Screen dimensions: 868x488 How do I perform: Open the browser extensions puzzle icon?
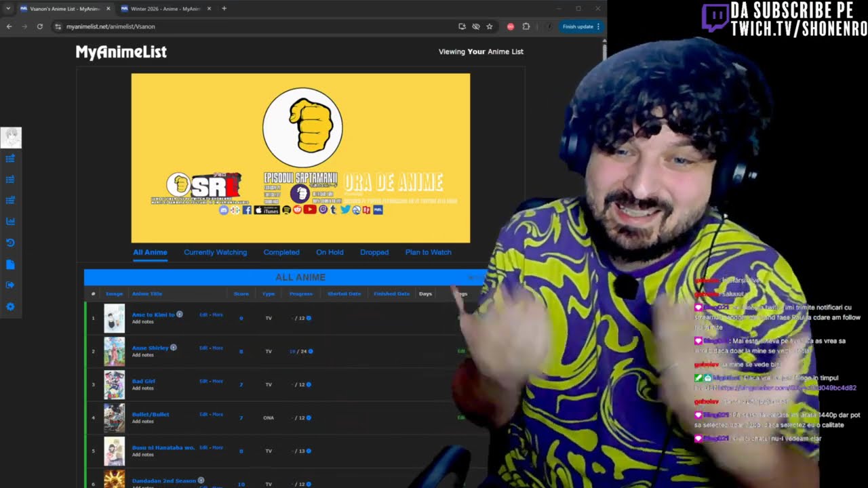click(526, 26)
